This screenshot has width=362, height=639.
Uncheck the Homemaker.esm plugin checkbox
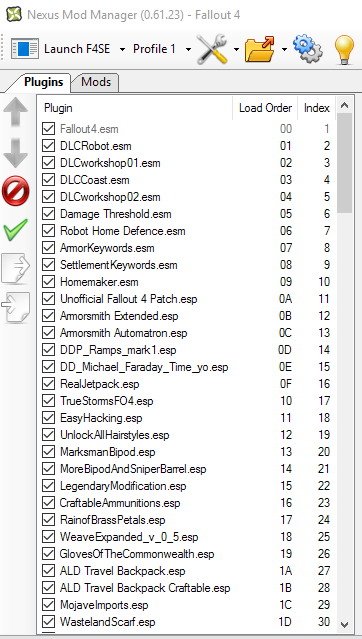pos(49,282)
